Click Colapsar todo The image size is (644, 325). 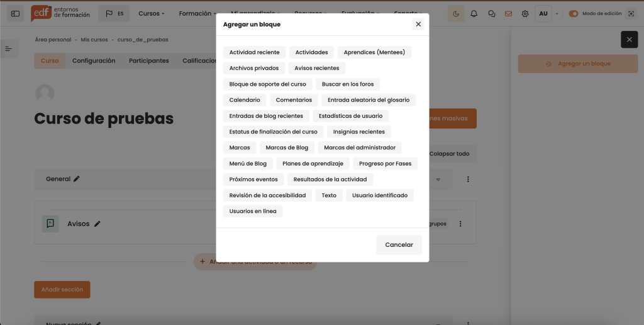coord(449,154)
